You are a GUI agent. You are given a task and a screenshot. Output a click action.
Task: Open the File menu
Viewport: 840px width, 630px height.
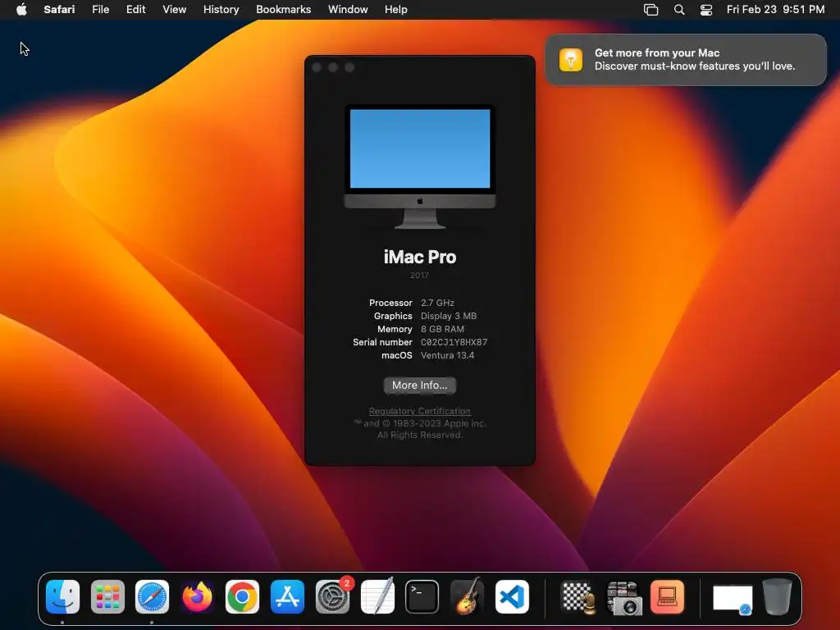[100, 10]
